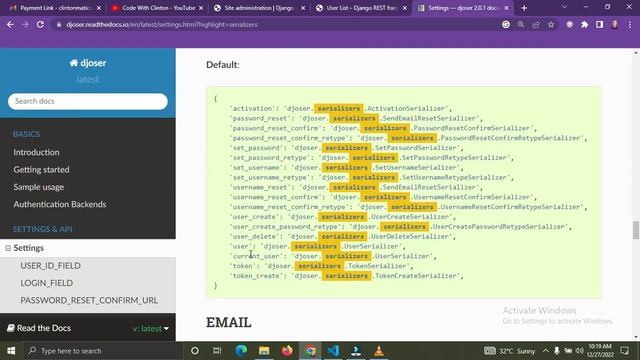Switch to User List Django REST tab
Image resolution: width=640 pixels, height=360 pixels.
361,8
